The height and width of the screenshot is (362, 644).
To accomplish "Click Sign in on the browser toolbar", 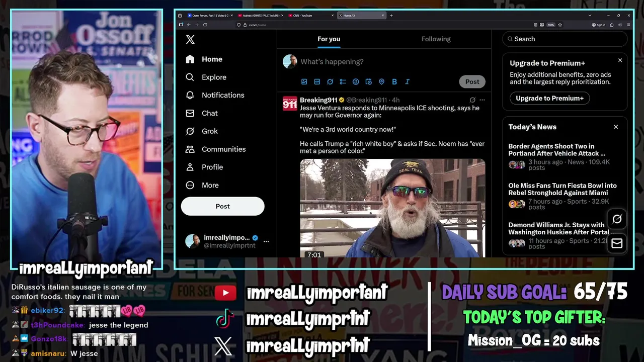I will [x=598, y=25].
